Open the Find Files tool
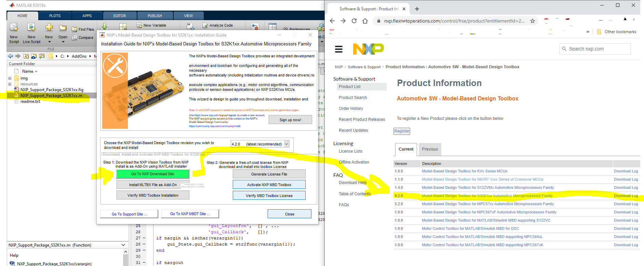 [74, 29]
